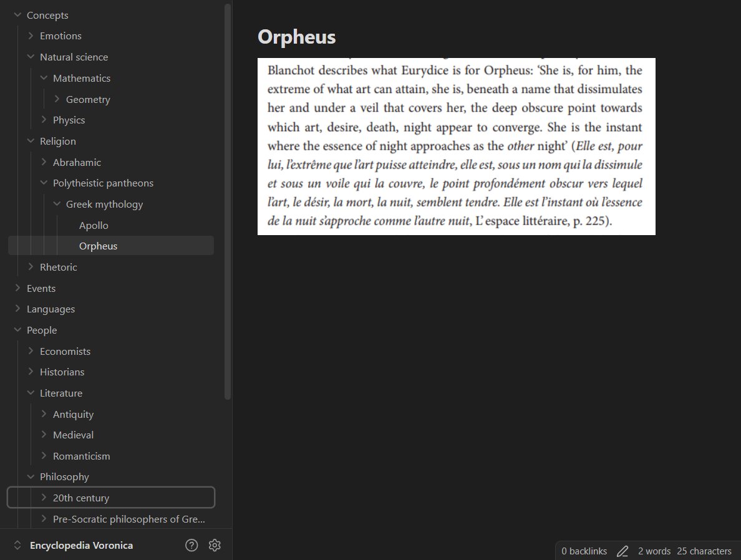Select the Orpheus note in file tree

(x=111, y=246)
